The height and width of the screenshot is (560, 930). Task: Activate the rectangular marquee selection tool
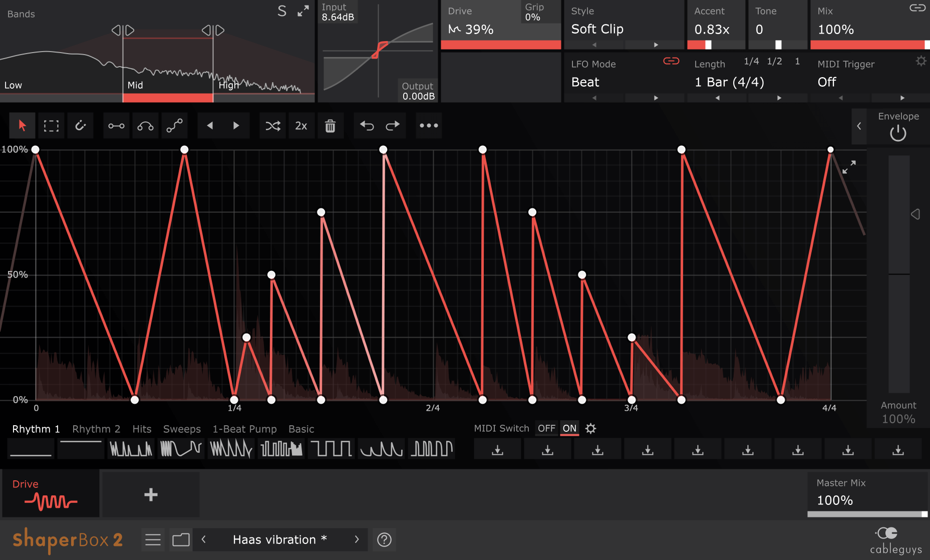52,126
